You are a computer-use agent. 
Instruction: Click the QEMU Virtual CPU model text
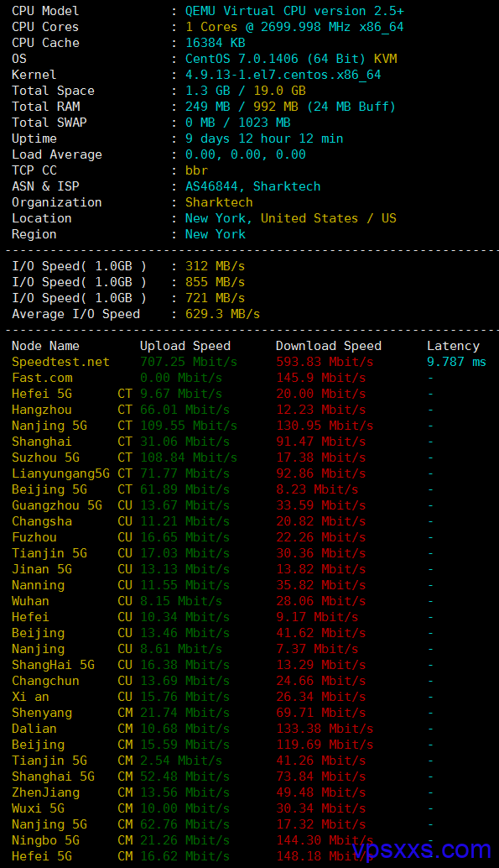[x=294, y=11]
